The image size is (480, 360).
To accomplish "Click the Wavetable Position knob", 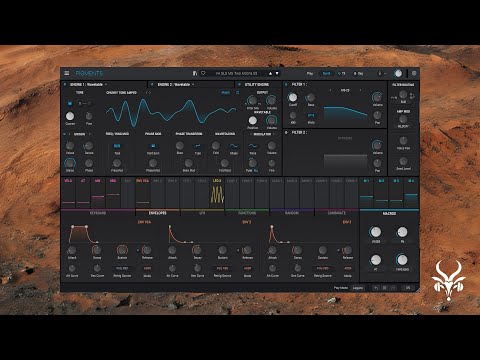I will (x=253, y=120).
